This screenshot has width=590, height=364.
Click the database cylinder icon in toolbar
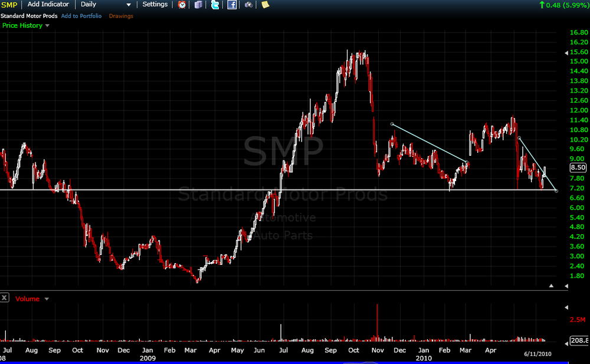click(198, 5)
